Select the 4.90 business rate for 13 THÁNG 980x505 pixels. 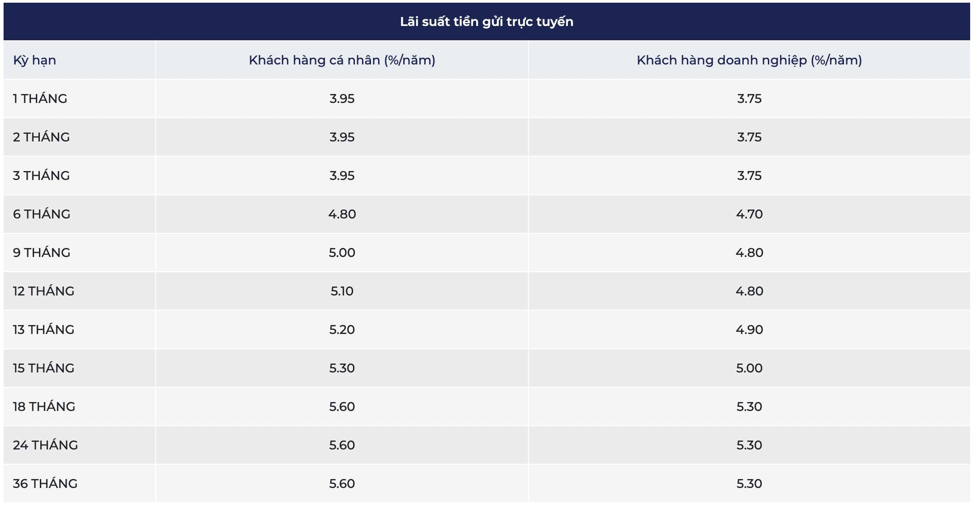[749, 330]
